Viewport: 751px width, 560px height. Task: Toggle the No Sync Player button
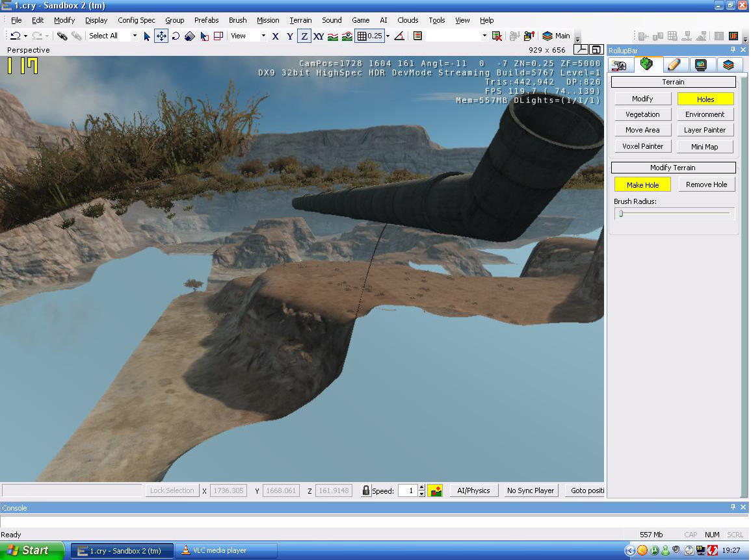[x=530, y=490]
